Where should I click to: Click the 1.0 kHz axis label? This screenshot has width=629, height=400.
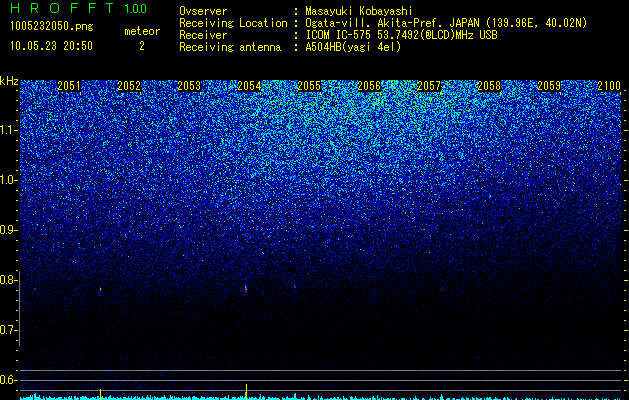(9, 180)
